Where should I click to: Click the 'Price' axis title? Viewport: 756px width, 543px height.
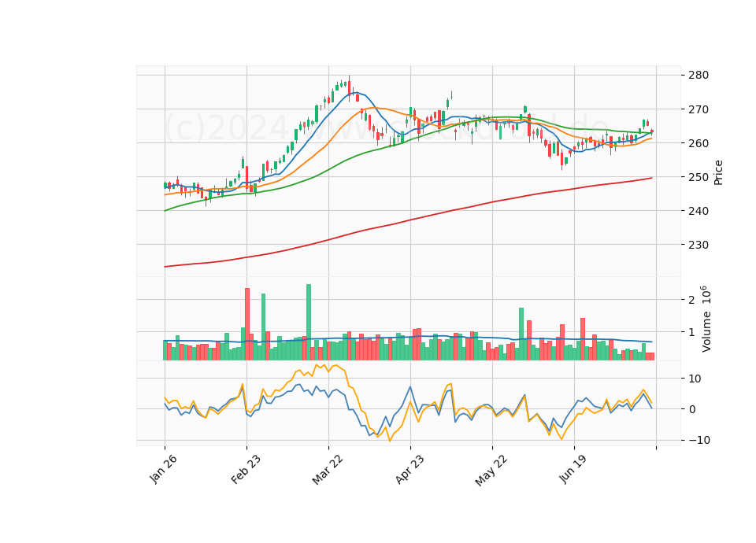pos(718,172)
